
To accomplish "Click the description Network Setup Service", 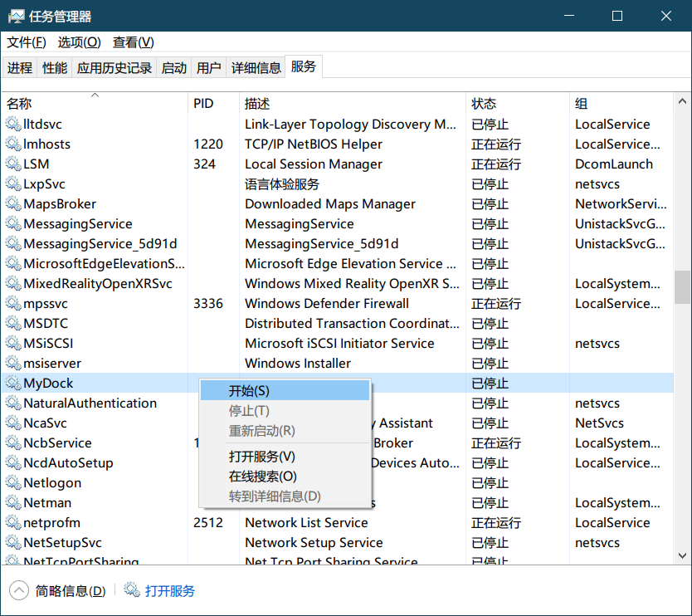I will 314,542.
